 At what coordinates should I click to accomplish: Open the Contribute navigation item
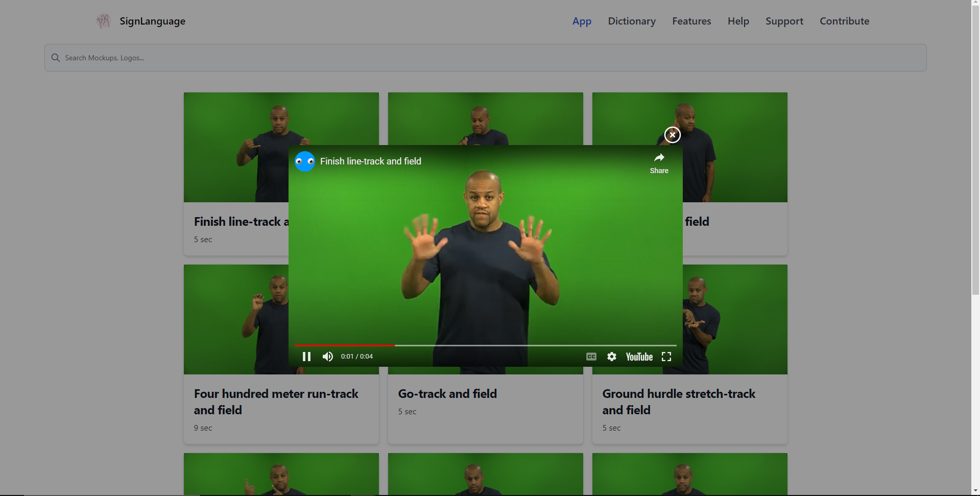(845, 21)
